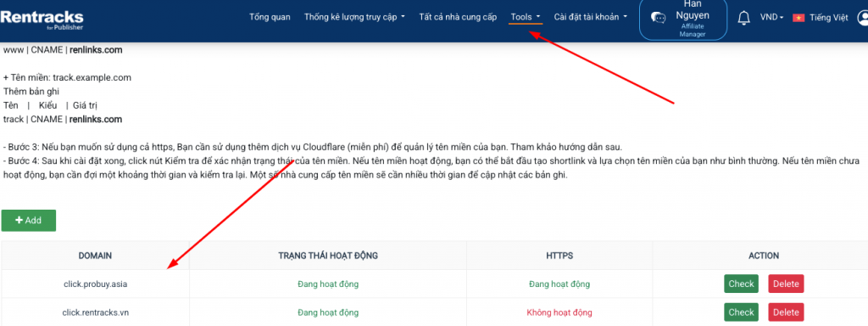This screenshot has width=868, height=326.
Task: Click the plus Add button
Action: 28,220
